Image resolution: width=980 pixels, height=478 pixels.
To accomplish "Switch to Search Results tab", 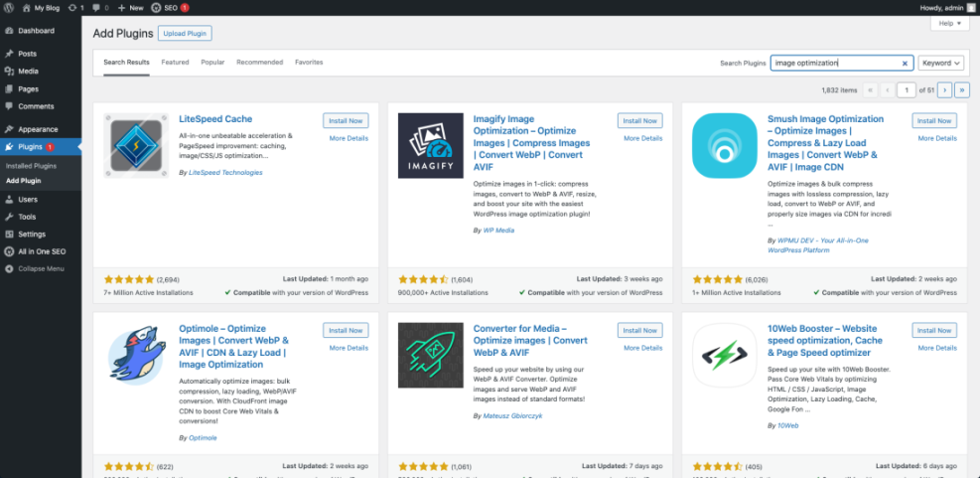I will coord(126,63).
